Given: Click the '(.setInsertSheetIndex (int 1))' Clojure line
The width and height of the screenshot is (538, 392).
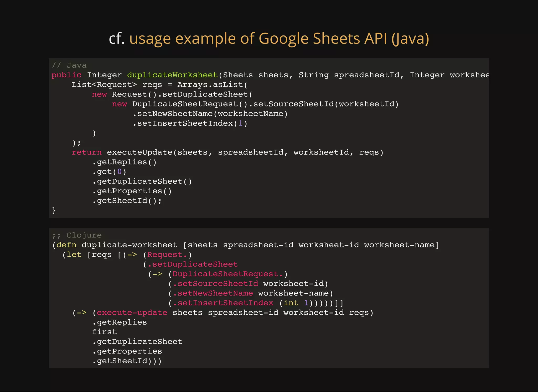Looking at the screenshot, I should point(256,303).
